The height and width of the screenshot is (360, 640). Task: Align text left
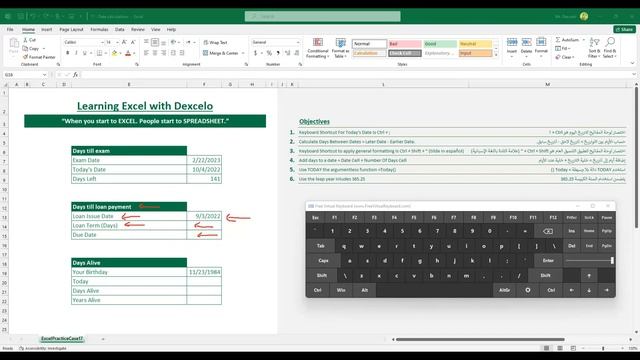point(146,53)
